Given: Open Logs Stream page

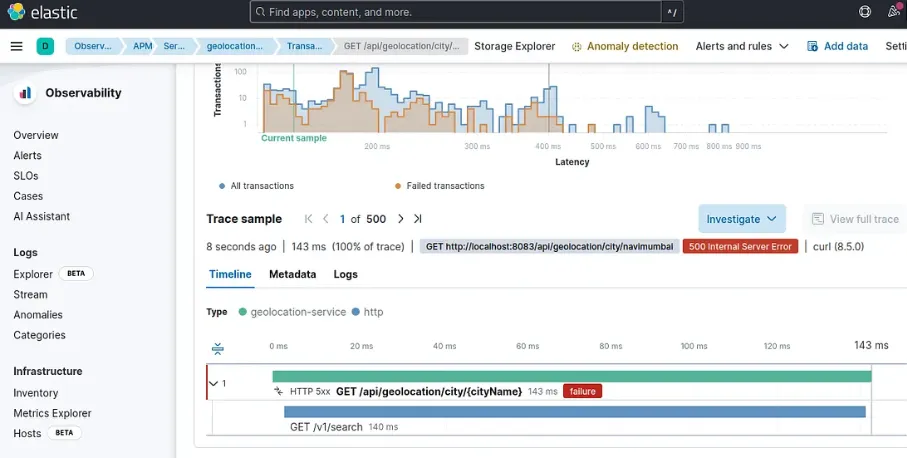Looking at the screenshot, I should (30, 294).
